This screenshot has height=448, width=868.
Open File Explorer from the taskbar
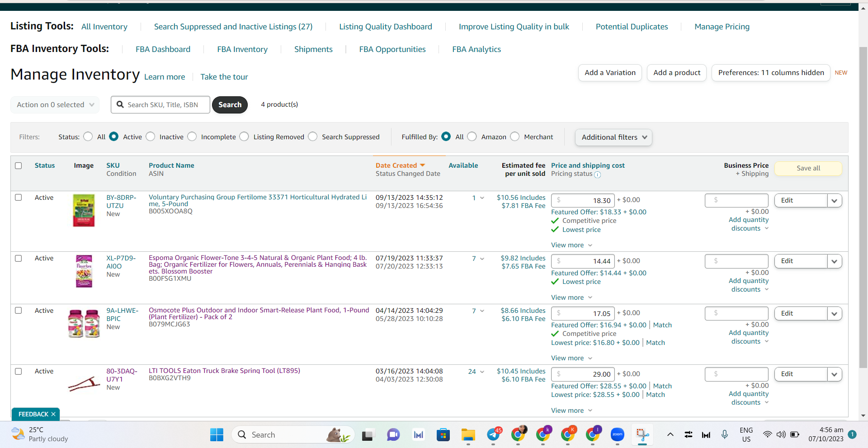coord(468,435)
